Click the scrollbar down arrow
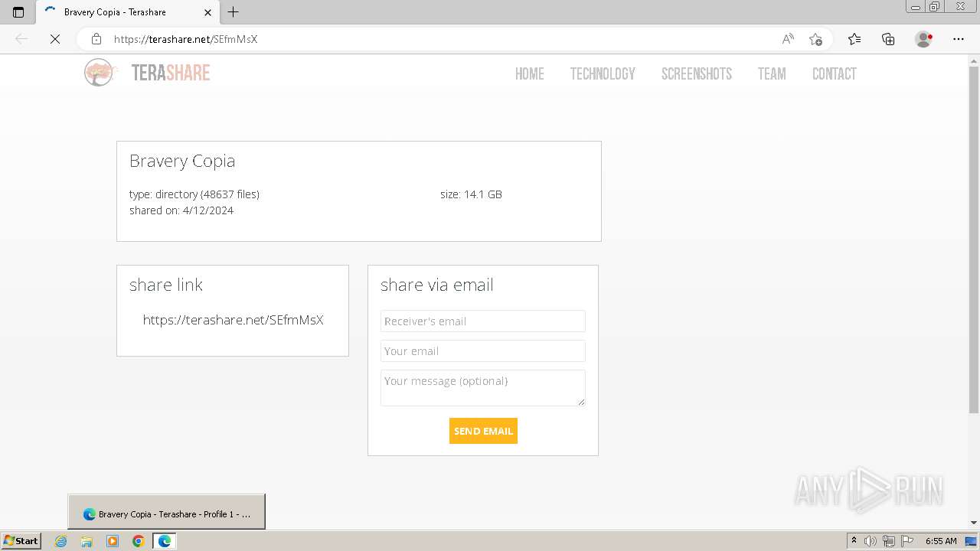The width and height of the screenshot is (980, 551). 974,523
